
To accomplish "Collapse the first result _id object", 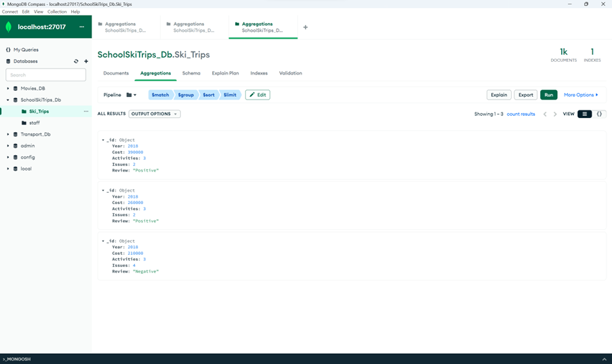I will [x=103, y=140].
